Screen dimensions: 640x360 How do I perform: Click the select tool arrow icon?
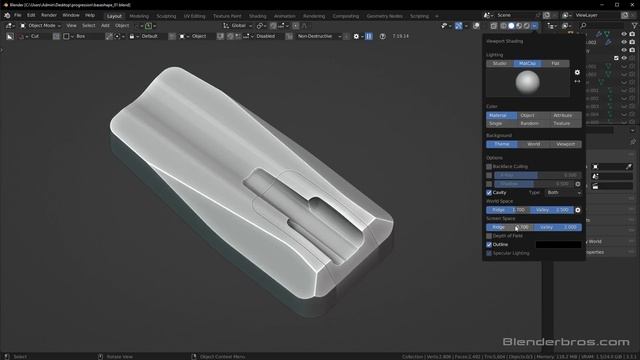pyautogui.click(x=10, y=36)
